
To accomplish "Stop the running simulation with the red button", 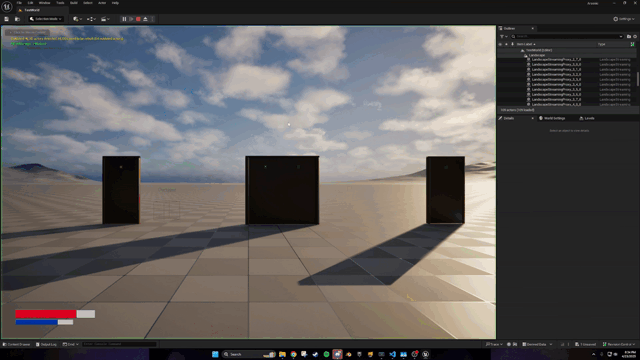I will click(138, 19).
